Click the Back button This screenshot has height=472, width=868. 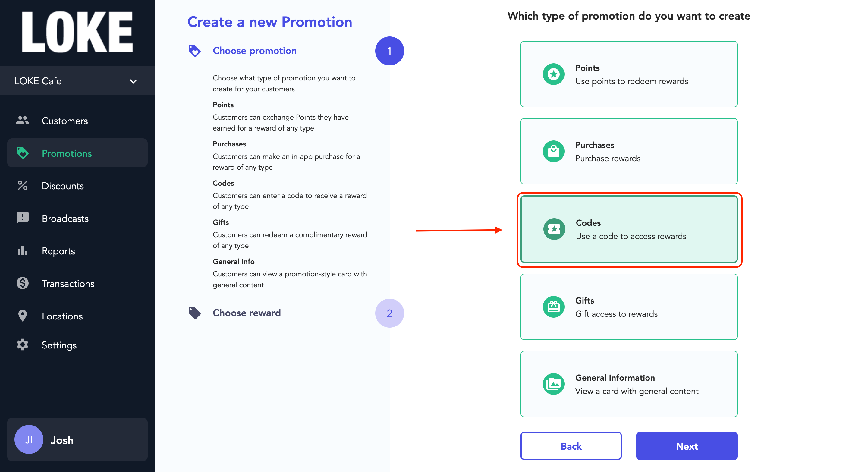click(x=571, y=446)
